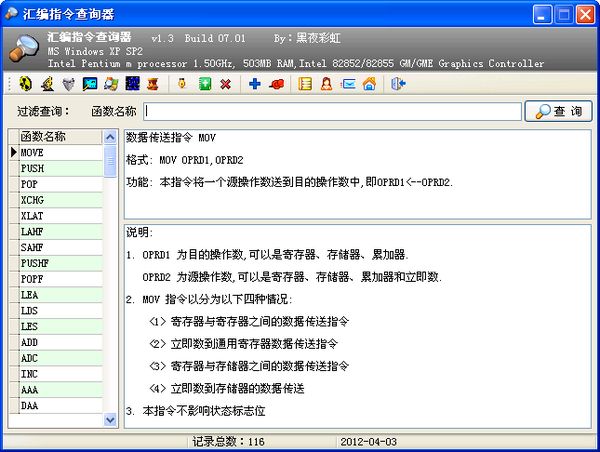Viewport: 600px width, 452px height.
Task: Click the yellow-black radiation toolbar icon
Action: pyautogui.click(x=26, y=83)
